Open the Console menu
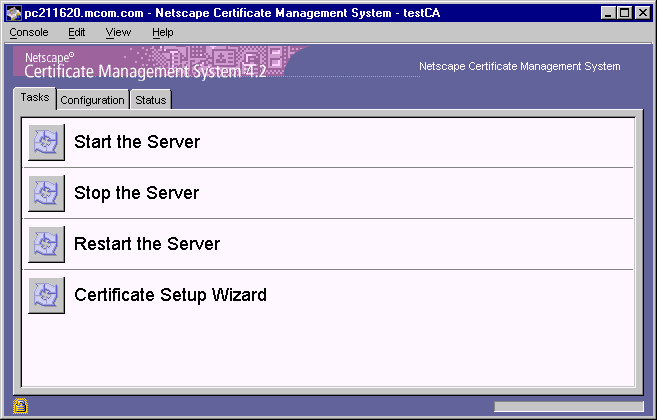Screen dimensions: 657x420 pyautogui.click(x=29, y=33)
